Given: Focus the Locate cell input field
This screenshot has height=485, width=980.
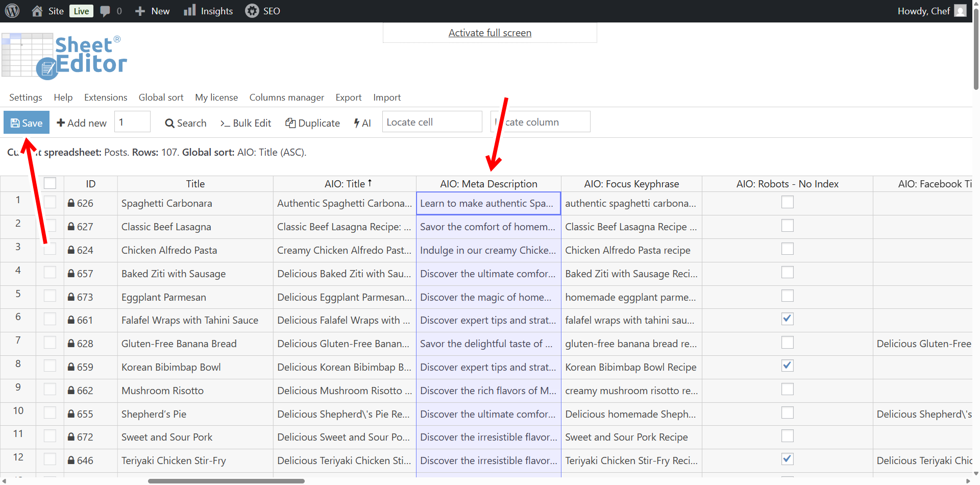Looking at the screenshot, I should click(x=432, y=122).
